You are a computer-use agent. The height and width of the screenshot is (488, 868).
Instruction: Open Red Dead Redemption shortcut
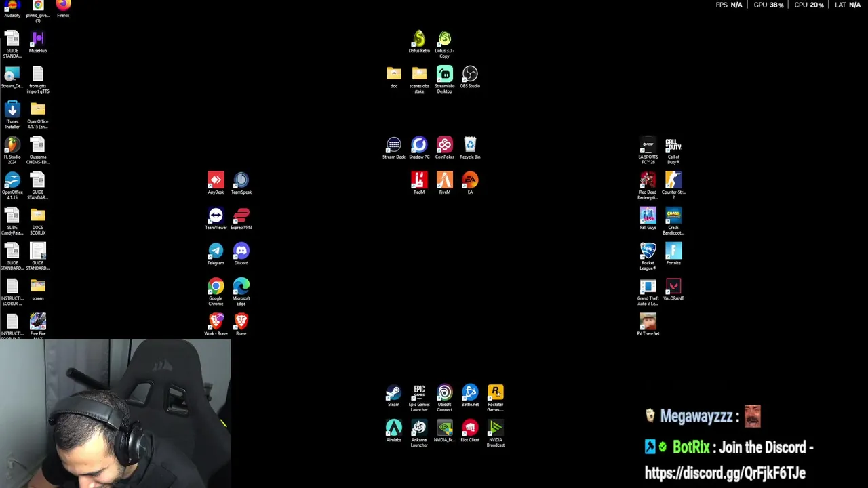[x=648, y=186]
